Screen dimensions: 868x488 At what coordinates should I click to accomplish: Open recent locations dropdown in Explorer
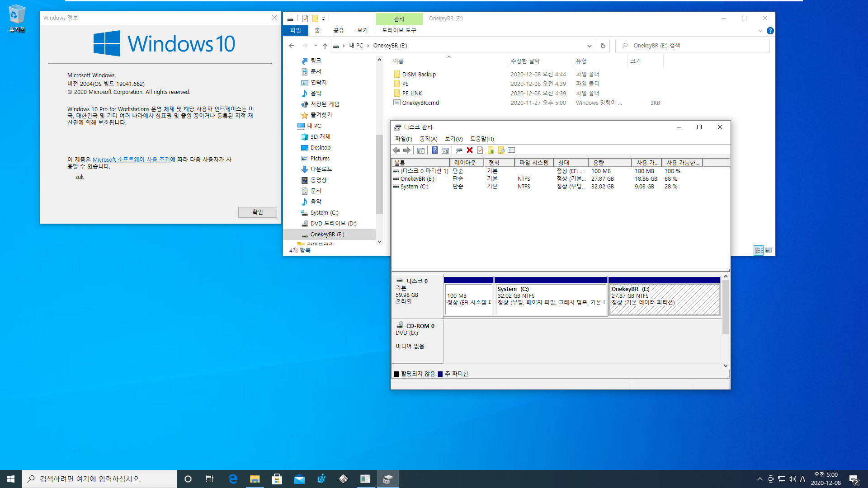pos(316,46)
